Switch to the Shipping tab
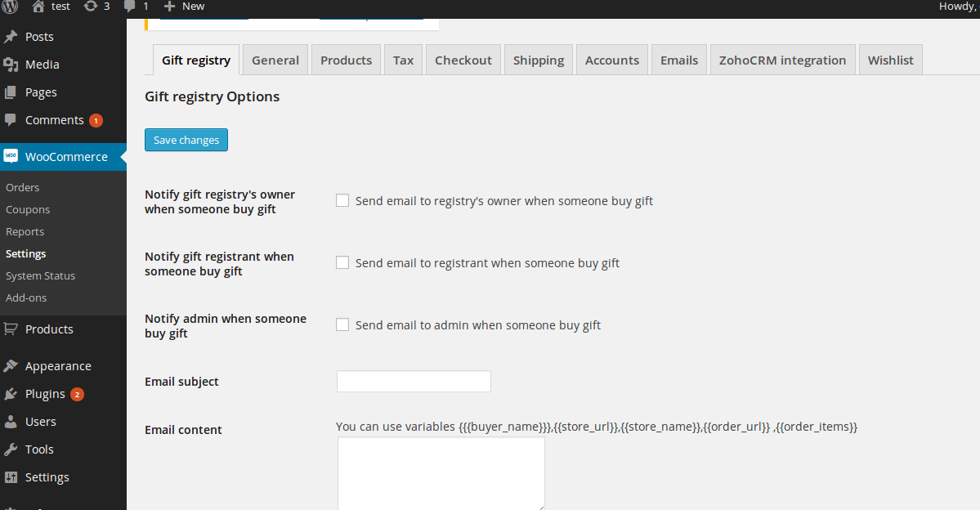Screen dimensions: 980x510 [539, 60]
